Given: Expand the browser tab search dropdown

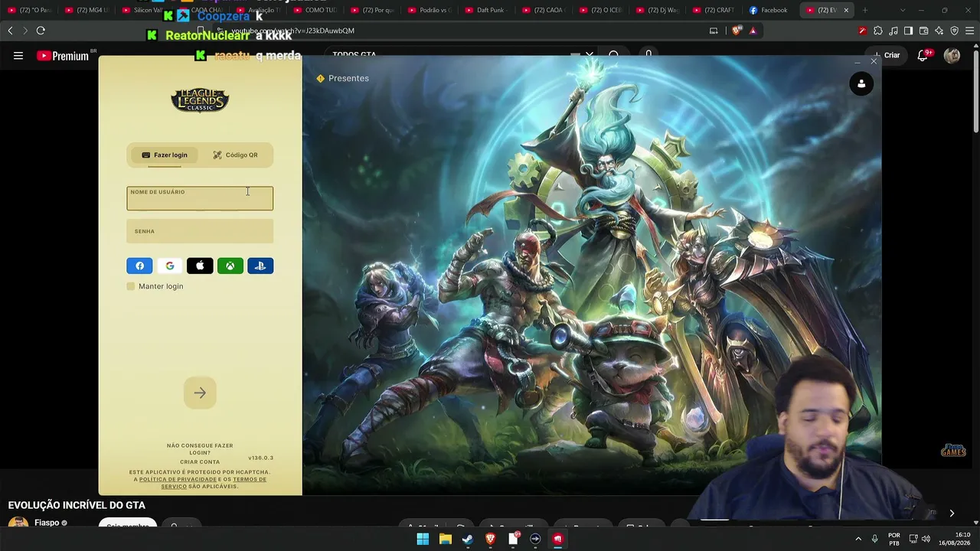Looking at the screenshot, I should tap(903, 10).
